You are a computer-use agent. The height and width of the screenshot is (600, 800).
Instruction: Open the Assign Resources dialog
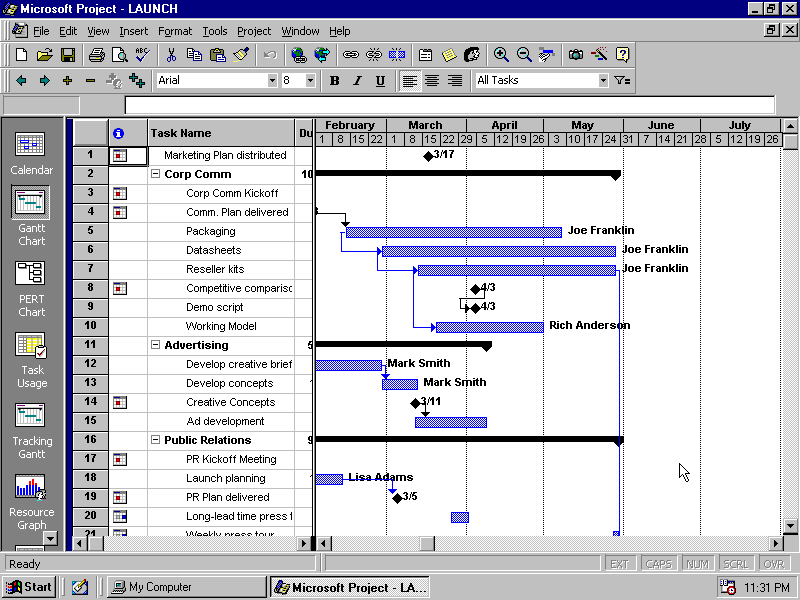[x=472, y=55]
